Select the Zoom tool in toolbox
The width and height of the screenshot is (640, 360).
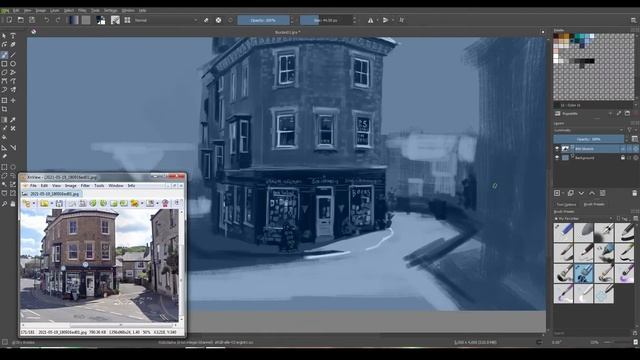tap(4, 203)
